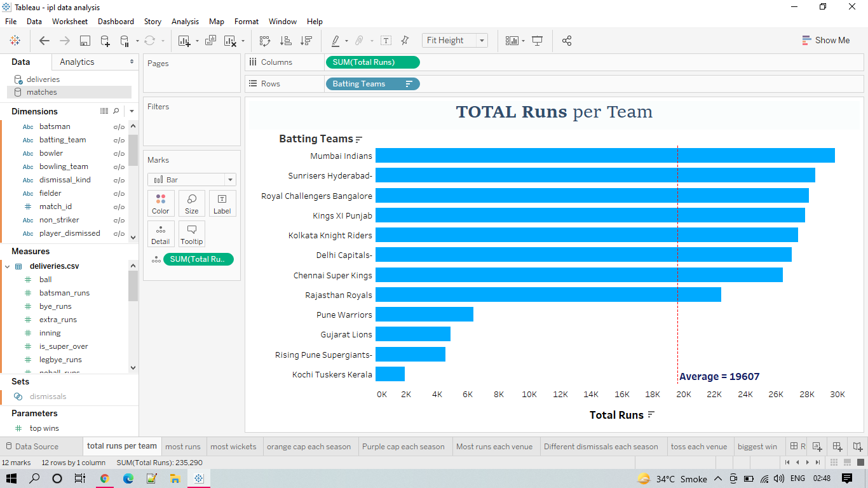Click the Sort Descending toolbar icon
Image resolution: width=868 pixels, height=488 pixels.
coord(306,40)
